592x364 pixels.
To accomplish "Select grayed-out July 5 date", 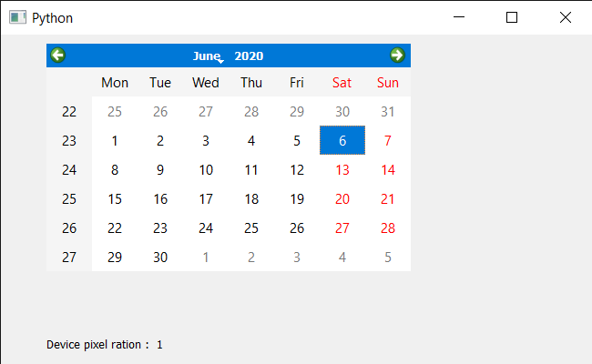I will [x=388, y=258].
